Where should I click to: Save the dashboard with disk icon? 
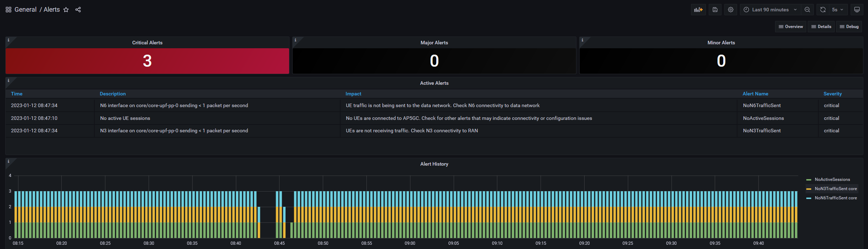tap(715, 10)
